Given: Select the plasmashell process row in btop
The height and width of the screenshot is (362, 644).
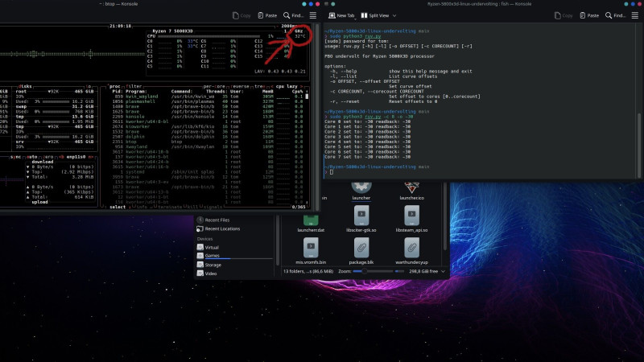Looking at the screenshot, I should pyautogui.click(x=208, y=101).
